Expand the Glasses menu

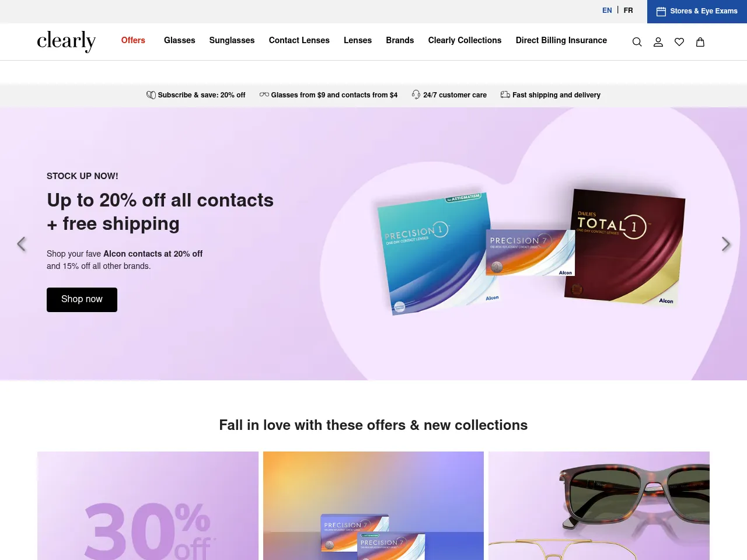179,40
